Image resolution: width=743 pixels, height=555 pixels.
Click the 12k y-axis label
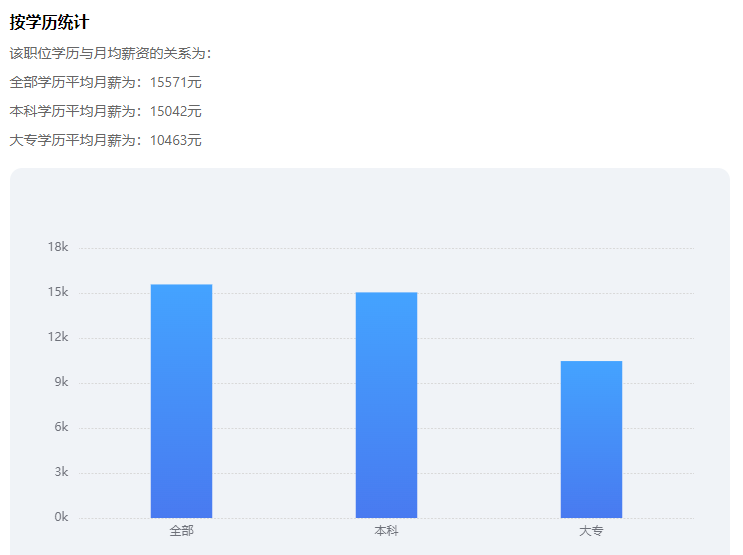coord(58,337)
